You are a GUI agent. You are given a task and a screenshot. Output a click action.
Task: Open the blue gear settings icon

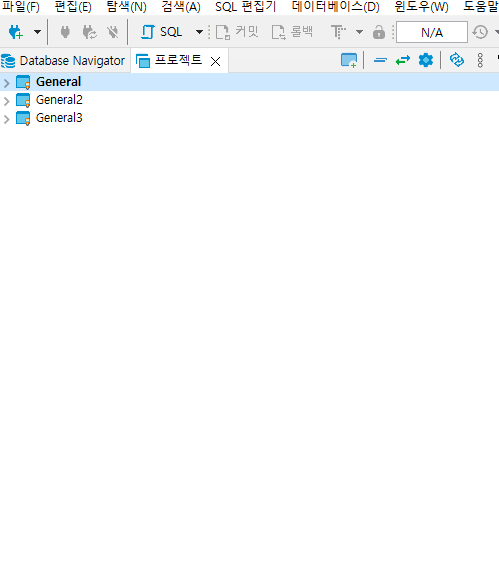(426, 60)
